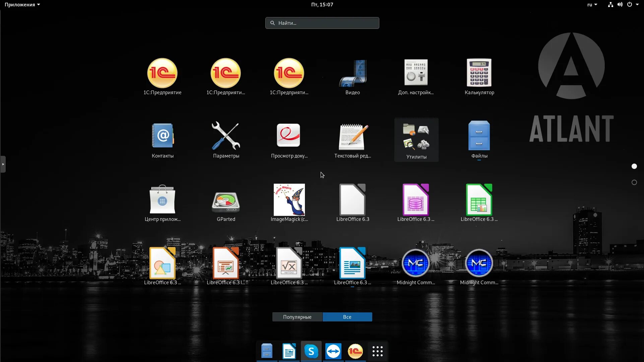This screenshot has height=362, width=644.
Task: Launch LibreOffice Impress presentation icon
Action: click(226, 267)
